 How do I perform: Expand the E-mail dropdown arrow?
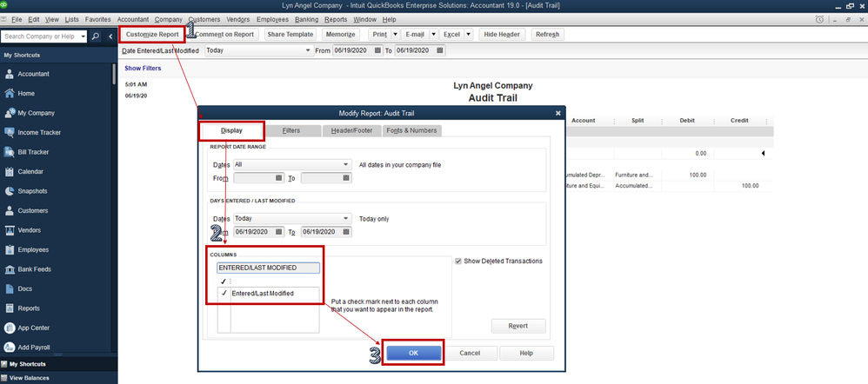433,34
